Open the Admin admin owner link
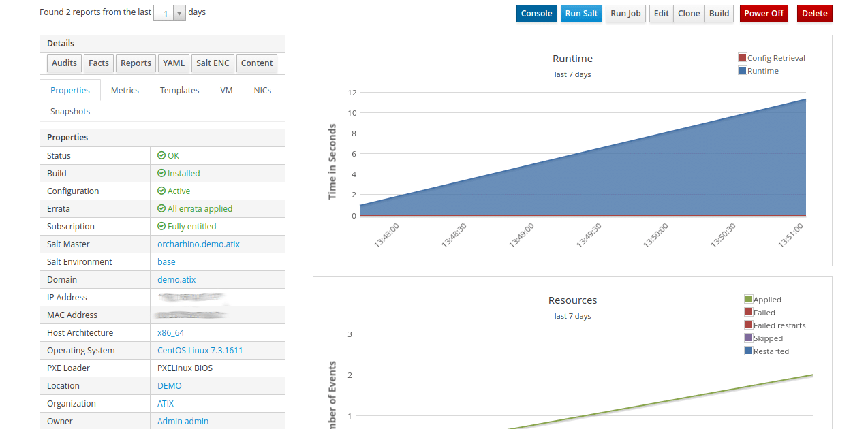The width and height of the screenshot is (868, 429). (x=183, y=421)
